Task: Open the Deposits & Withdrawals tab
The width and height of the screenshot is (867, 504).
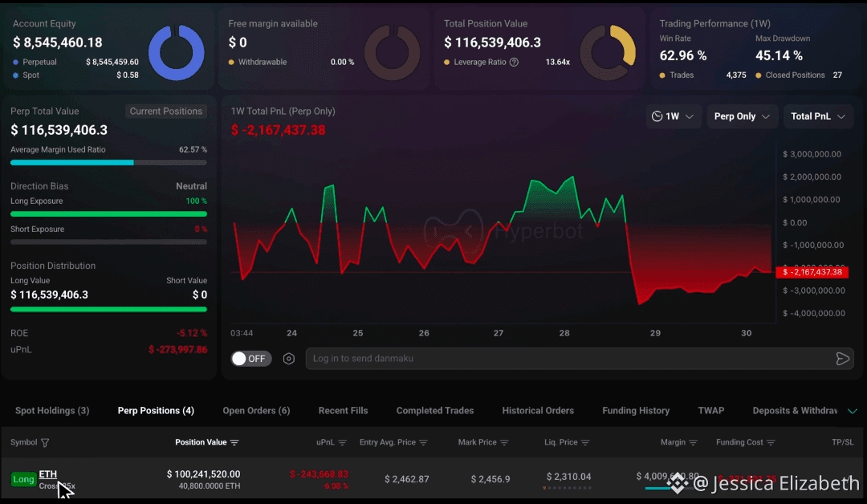Action: click(795, 411)
